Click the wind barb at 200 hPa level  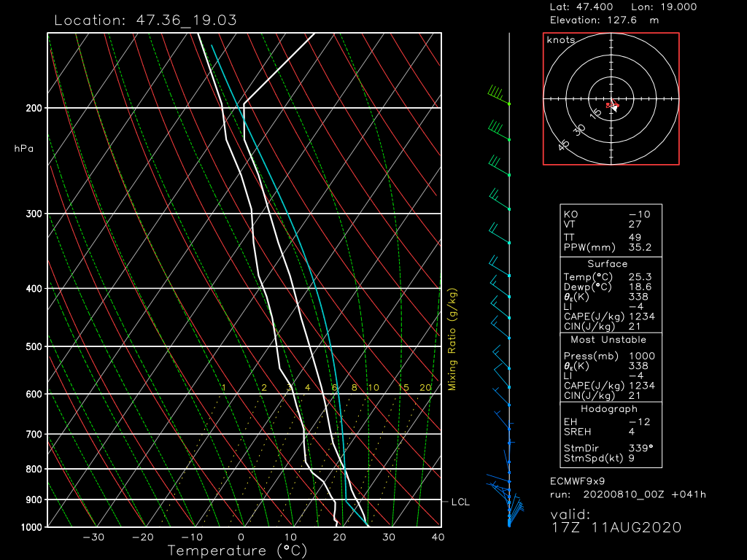tap(499, 97)
